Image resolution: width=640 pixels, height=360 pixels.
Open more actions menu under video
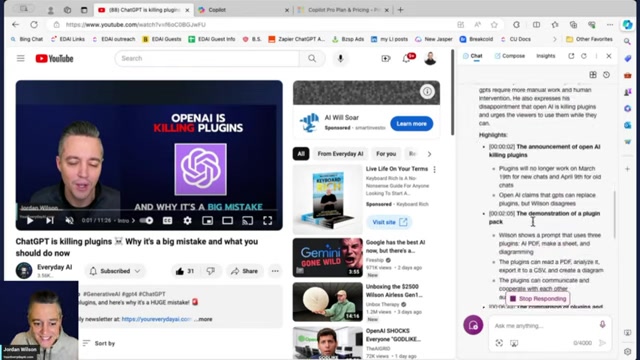click(x=275, y=271)
